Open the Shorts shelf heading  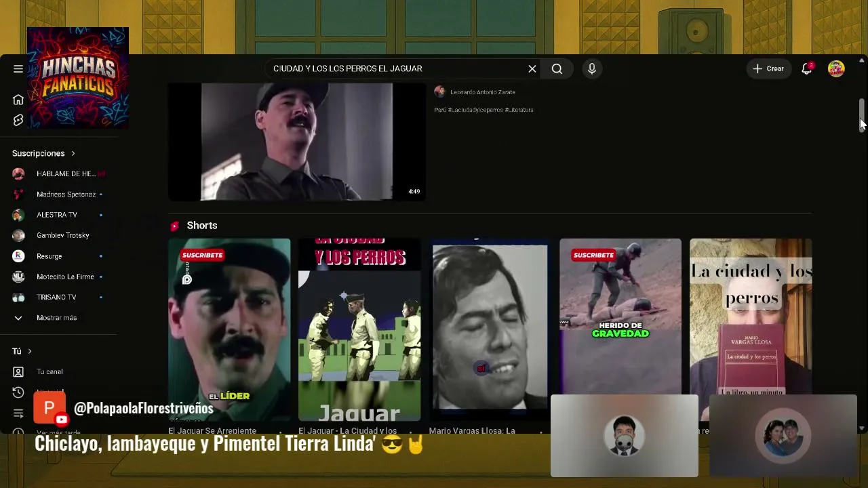[x=202, y=226]
